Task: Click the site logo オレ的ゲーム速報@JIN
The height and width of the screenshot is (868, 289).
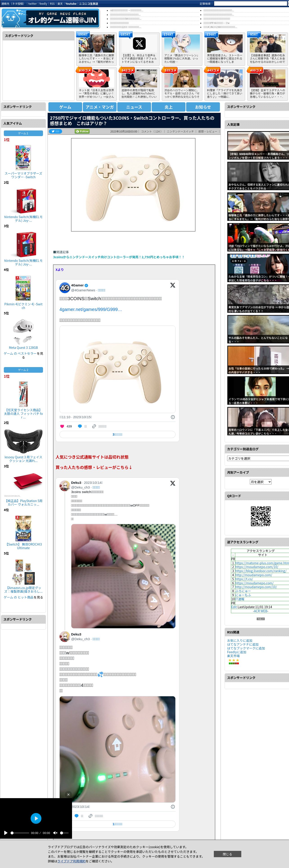Action: click(x=50, y=18)
